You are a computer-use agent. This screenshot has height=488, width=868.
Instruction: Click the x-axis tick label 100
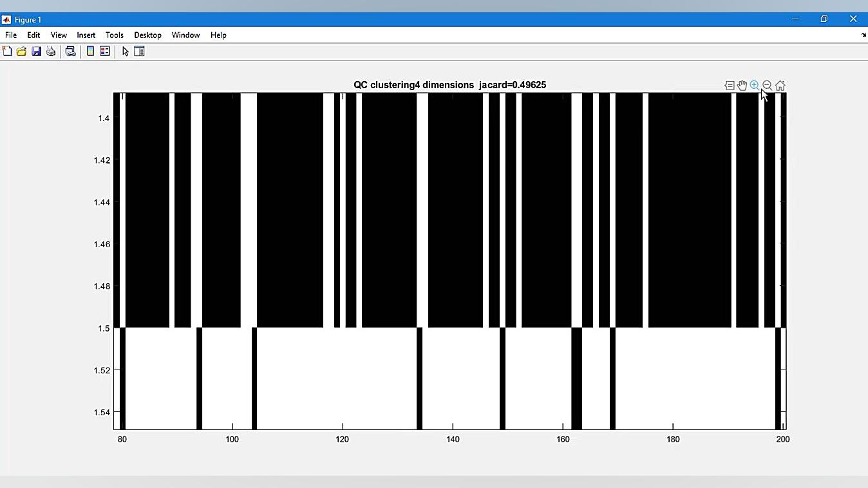point(232,439)
